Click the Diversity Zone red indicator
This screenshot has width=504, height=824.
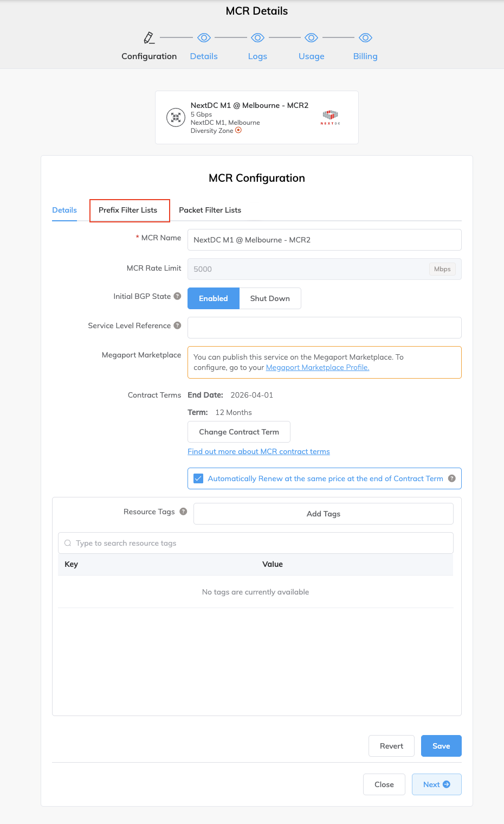click(238, 130)
